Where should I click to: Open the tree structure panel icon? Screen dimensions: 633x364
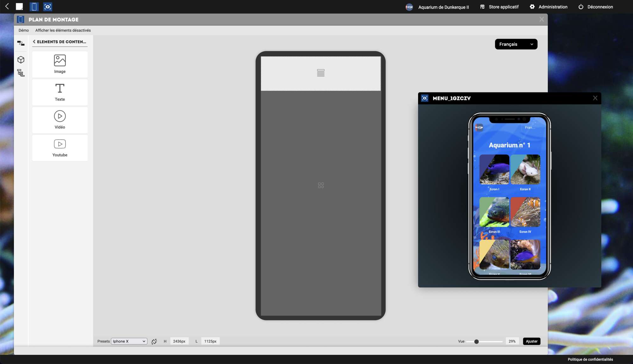(21, 73)
